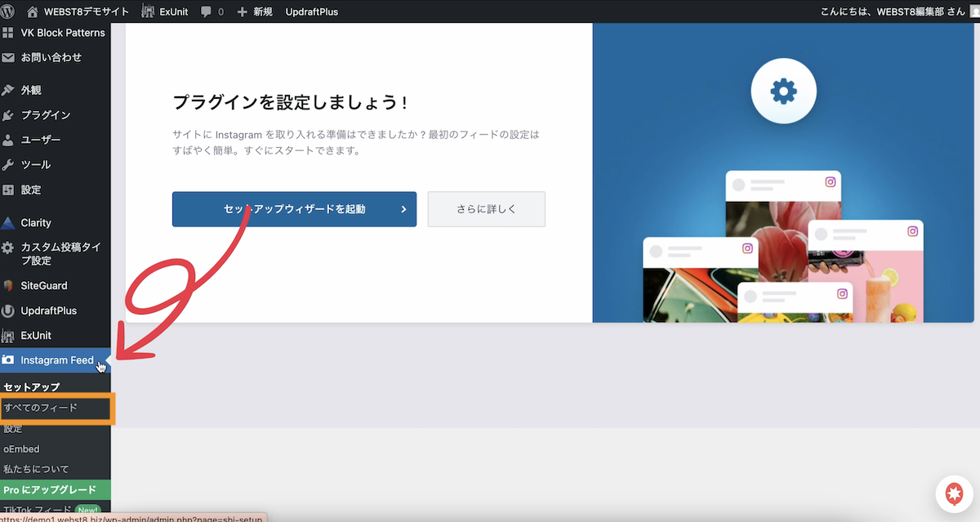Viewport: 980px width, 522px height.
Task: Click the Pro にアップグレード link
Action: tap(49, 489)
